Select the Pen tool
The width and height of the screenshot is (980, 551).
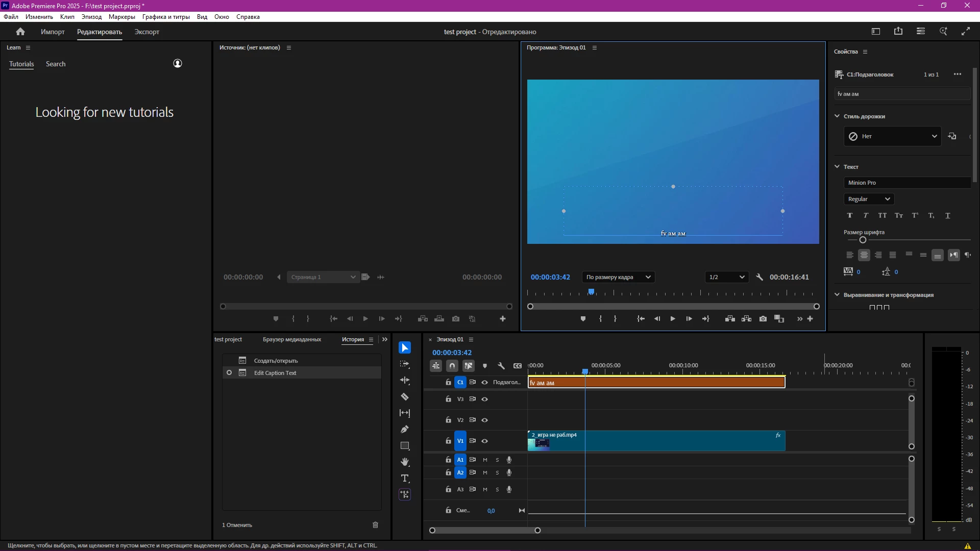405,430
